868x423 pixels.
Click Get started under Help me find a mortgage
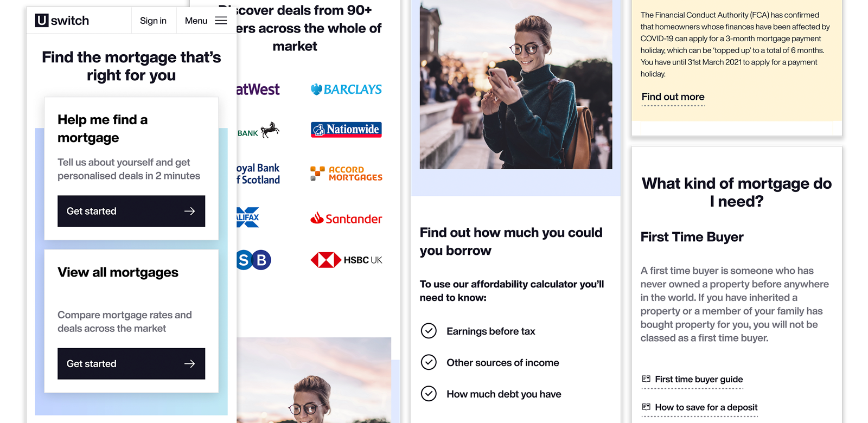(x=131, y=211)
